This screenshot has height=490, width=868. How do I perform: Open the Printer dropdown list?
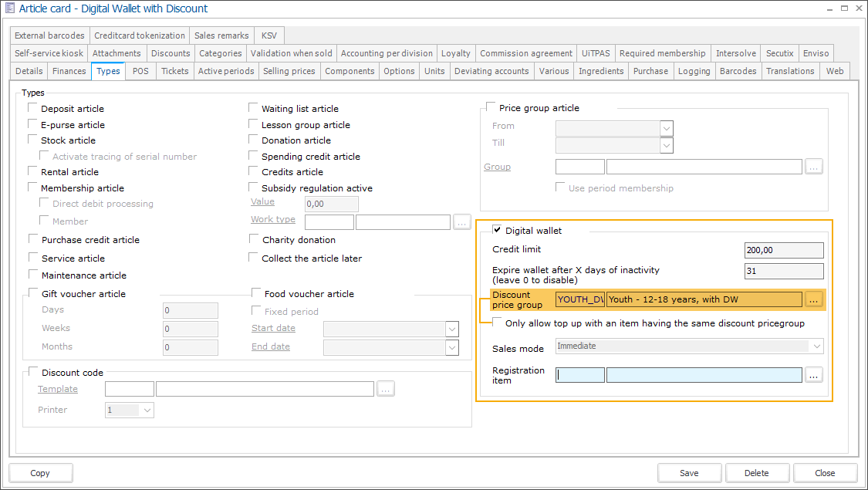(x=147, y=411)
